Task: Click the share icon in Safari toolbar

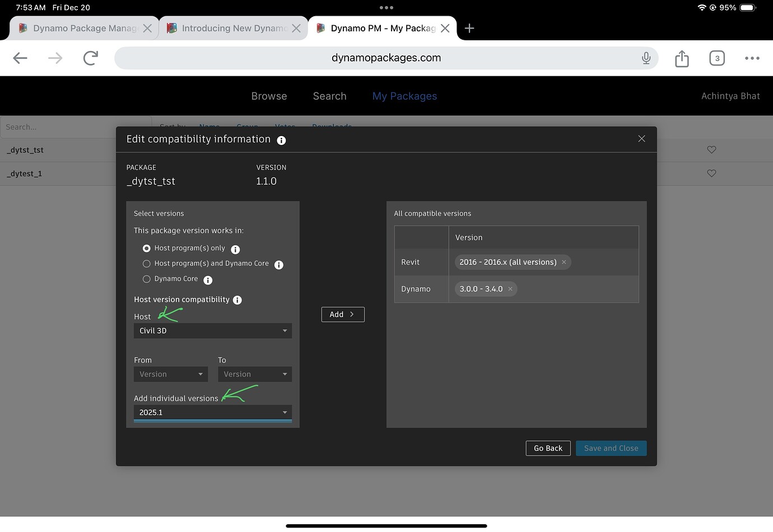Action: (682, 58)
